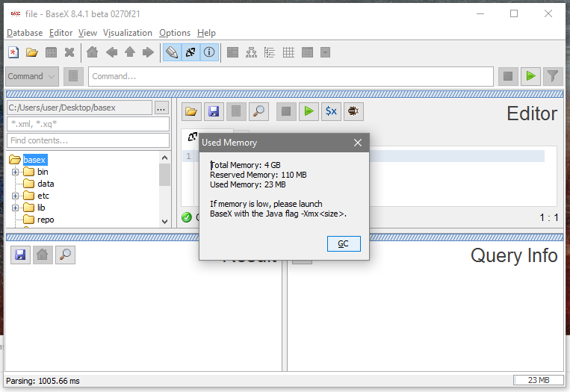Select the repo folder
This screenshot has height=392, width=570.
pyautogui.click(x=46, y=220)
